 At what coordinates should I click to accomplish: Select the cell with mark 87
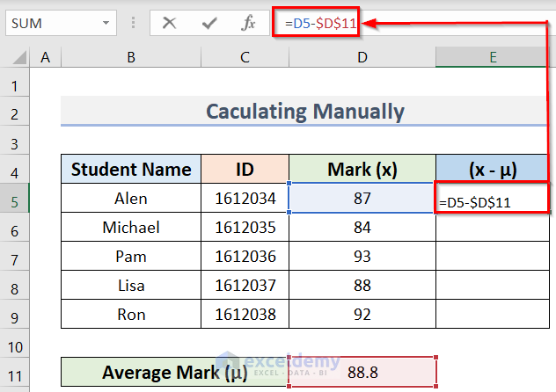(362, 199)
